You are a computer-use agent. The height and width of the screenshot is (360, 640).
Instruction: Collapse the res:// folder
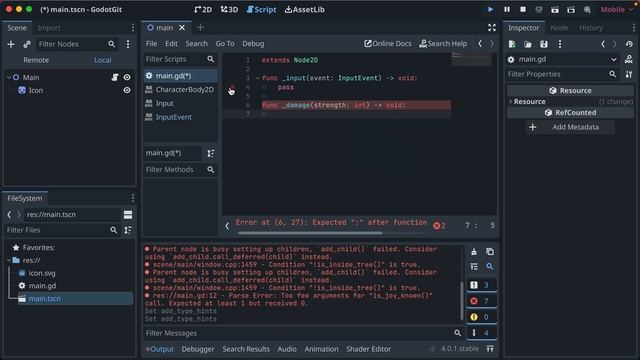pyautogui.click(x=9, y=260)
